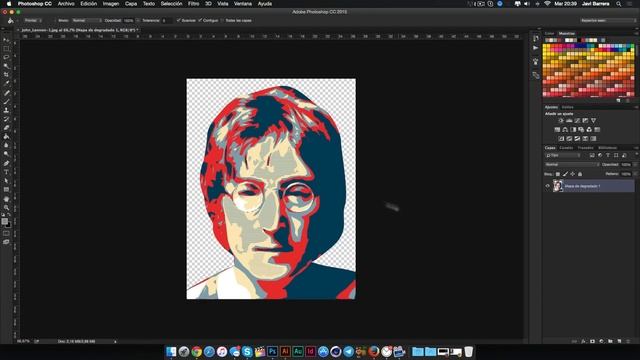Switch to the Color tab
The width and height of the screenshot is (640, 360).
549,33
